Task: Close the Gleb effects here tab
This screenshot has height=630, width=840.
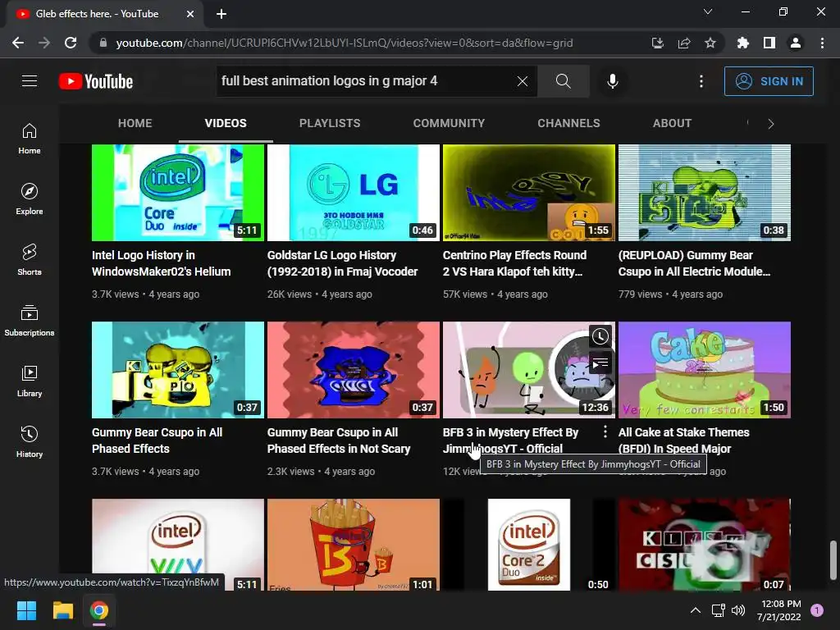Action: [190, 14]
